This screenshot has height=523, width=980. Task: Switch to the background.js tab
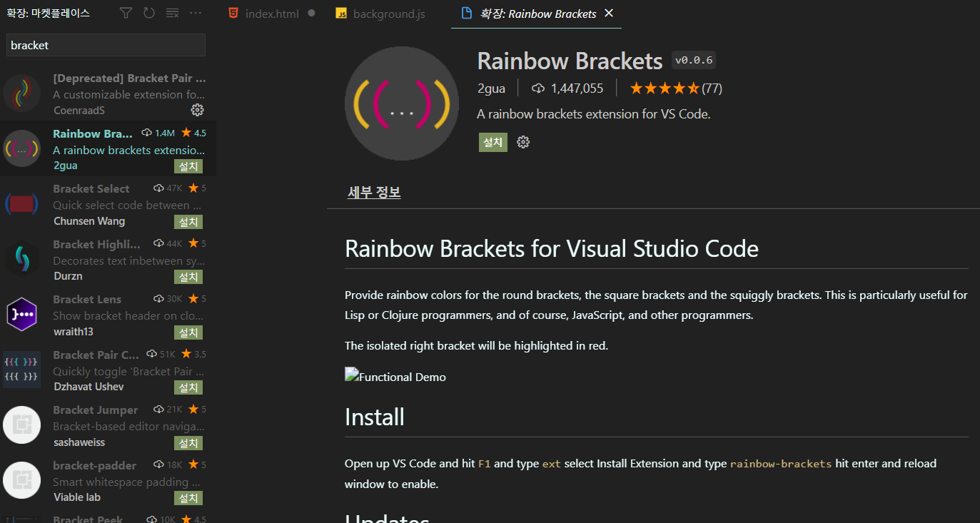pos(389,14)
